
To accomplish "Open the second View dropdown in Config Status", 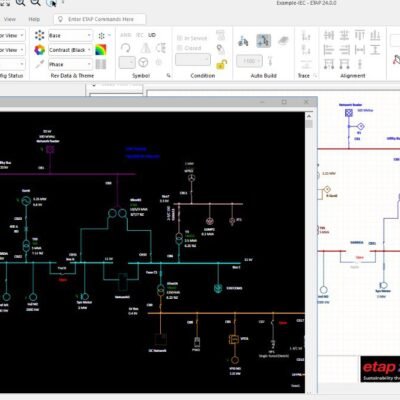I will [12, 50].
